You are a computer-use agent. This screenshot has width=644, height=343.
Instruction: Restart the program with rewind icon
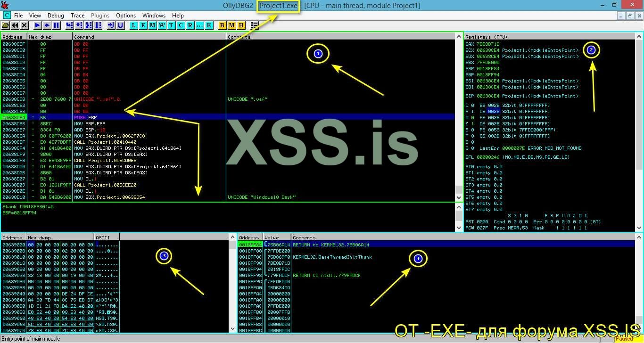[15, 25]
